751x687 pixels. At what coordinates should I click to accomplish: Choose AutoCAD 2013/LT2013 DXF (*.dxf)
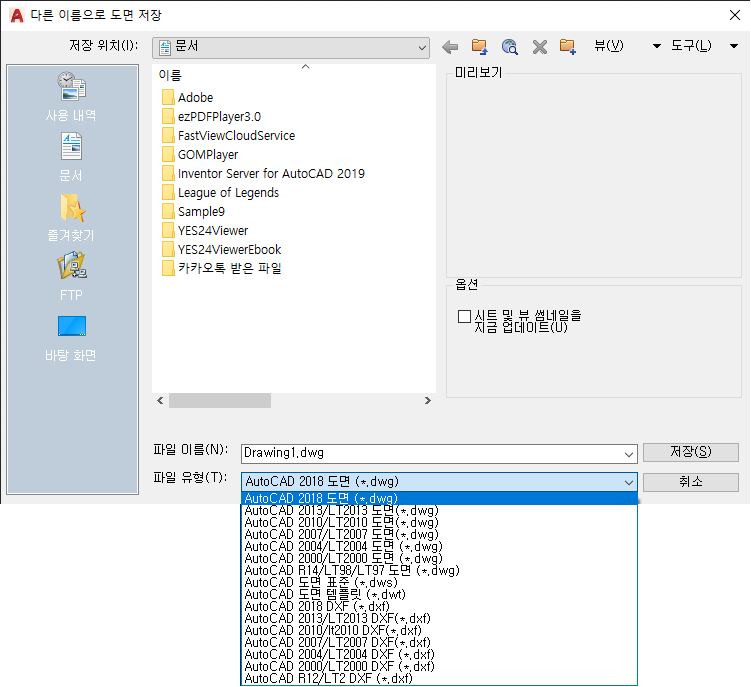point(439,618)
